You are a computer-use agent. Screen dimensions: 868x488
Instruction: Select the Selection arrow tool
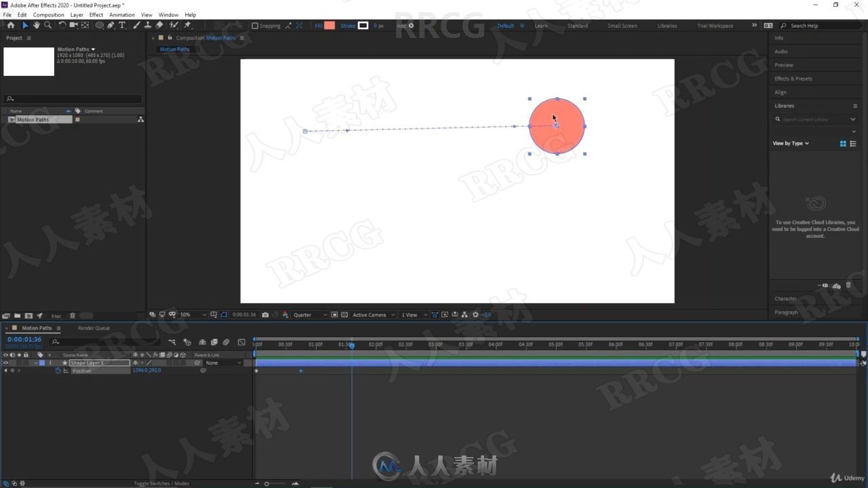tap(25, 25)
